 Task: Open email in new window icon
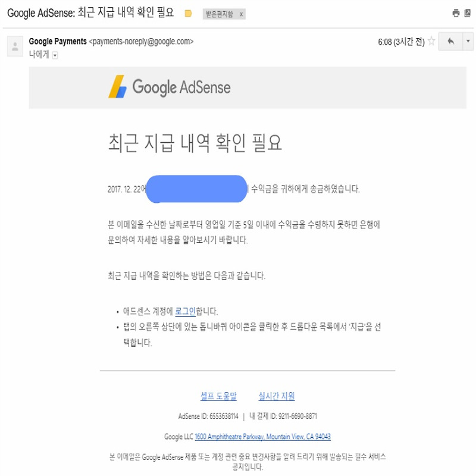pyautogui.click(x=468, y=13)
